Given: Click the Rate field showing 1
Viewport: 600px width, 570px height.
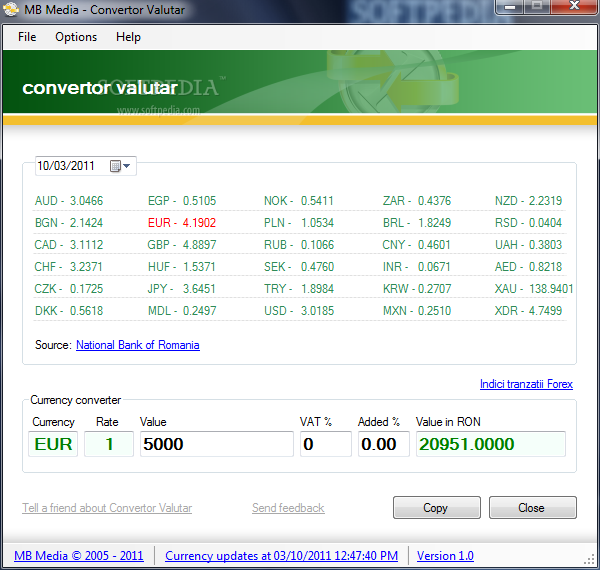Looking at the screenshot, I should pos(109,444).
